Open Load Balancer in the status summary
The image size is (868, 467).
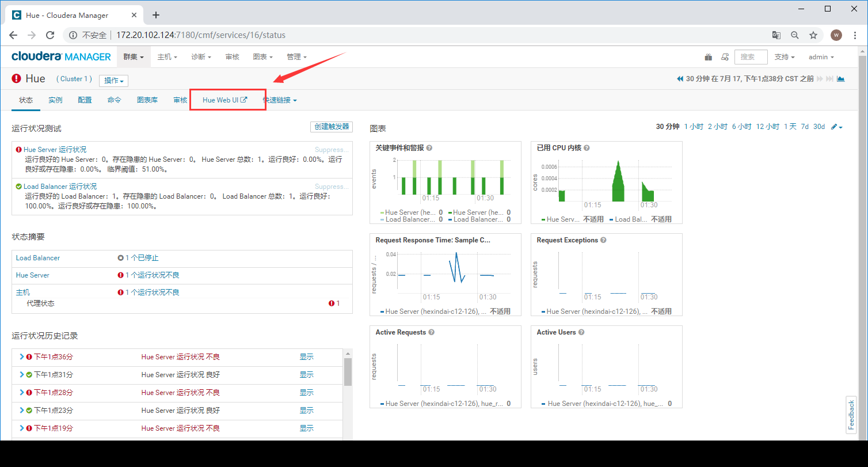tap(38, 258)
